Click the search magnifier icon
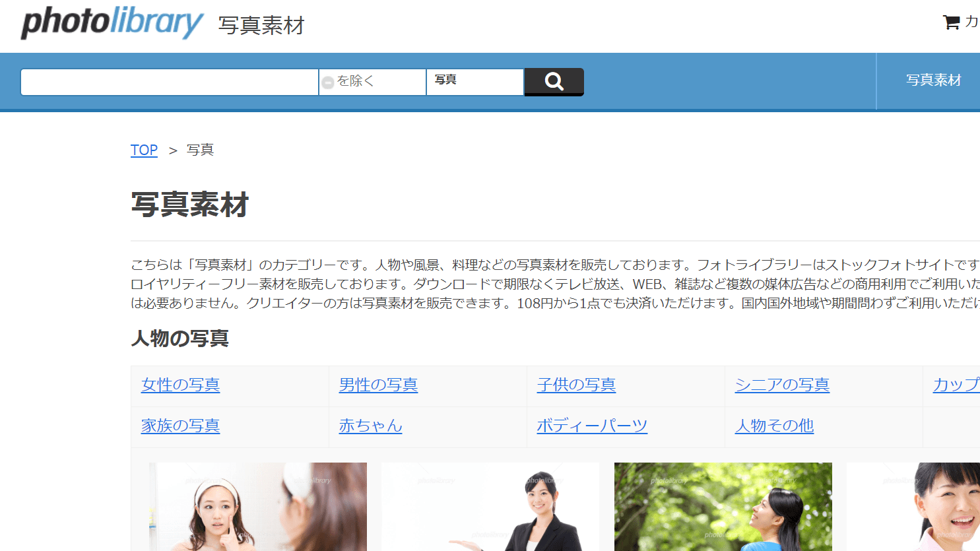 tap(553, 82)
